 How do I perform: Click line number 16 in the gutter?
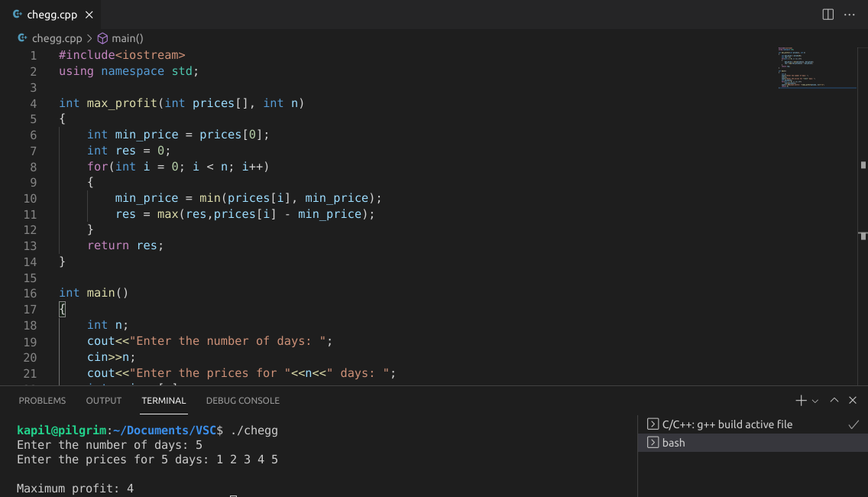30,293
